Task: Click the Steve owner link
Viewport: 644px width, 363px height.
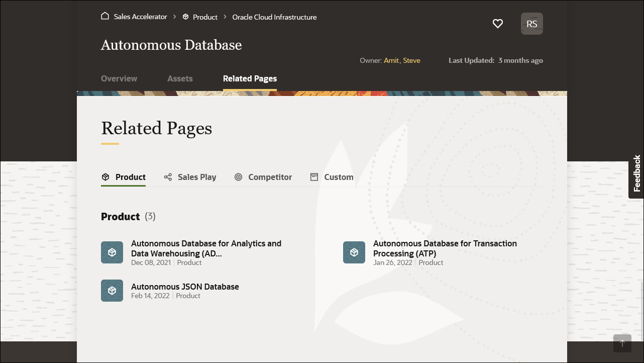Action: [x=411, y=60]
